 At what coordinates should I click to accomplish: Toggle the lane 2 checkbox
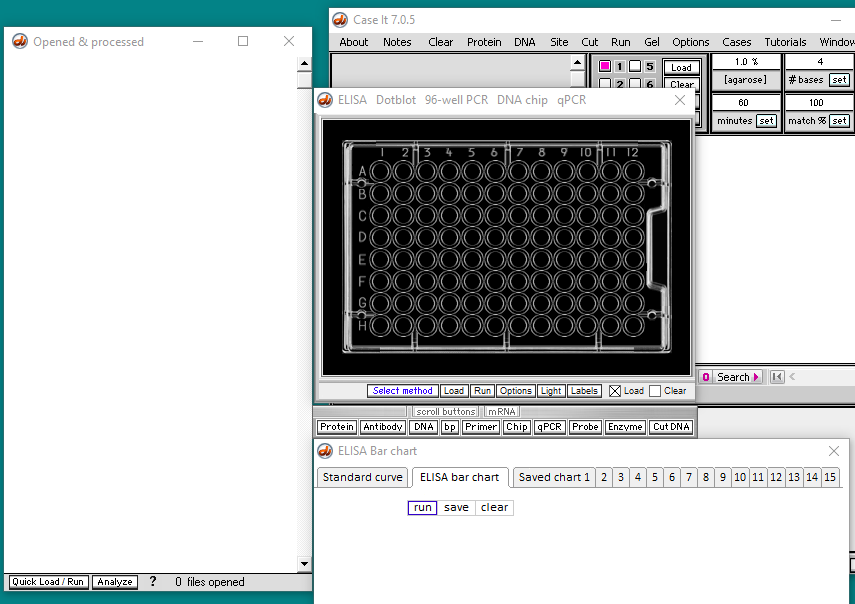tap(605, 83)
